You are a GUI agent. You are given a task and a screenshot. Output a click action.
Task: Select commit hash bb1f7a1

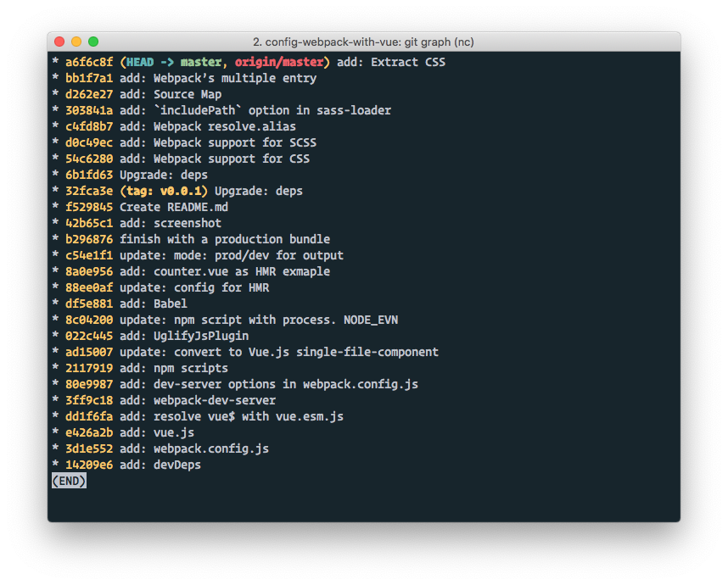[89, 78]
